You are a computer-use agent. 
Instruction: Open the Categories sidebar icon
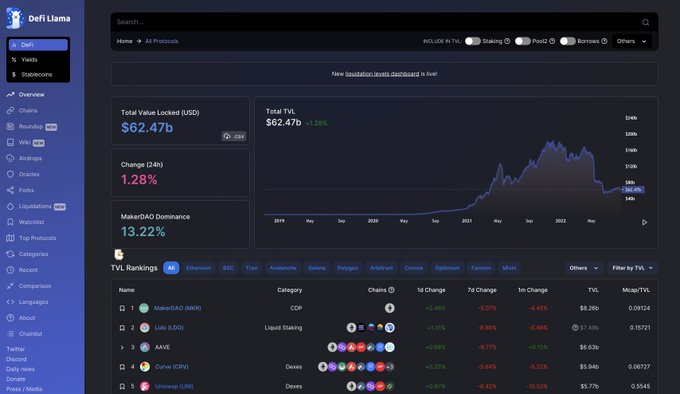[x=10, y=254]
